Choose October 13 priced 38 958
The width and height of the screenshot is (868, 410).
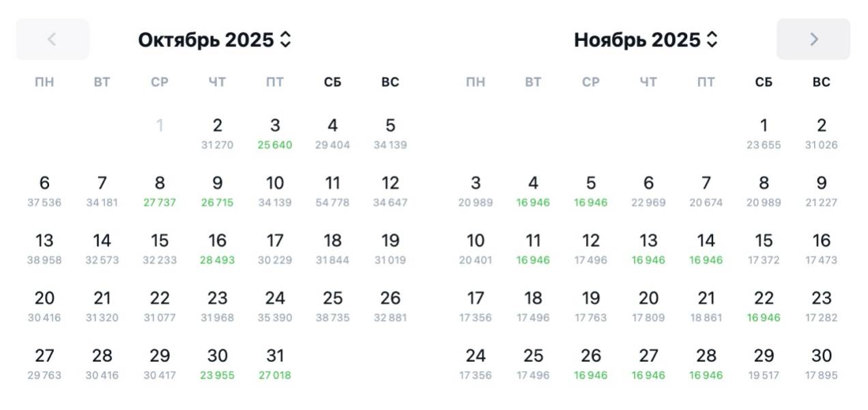(x=44, y=248)
